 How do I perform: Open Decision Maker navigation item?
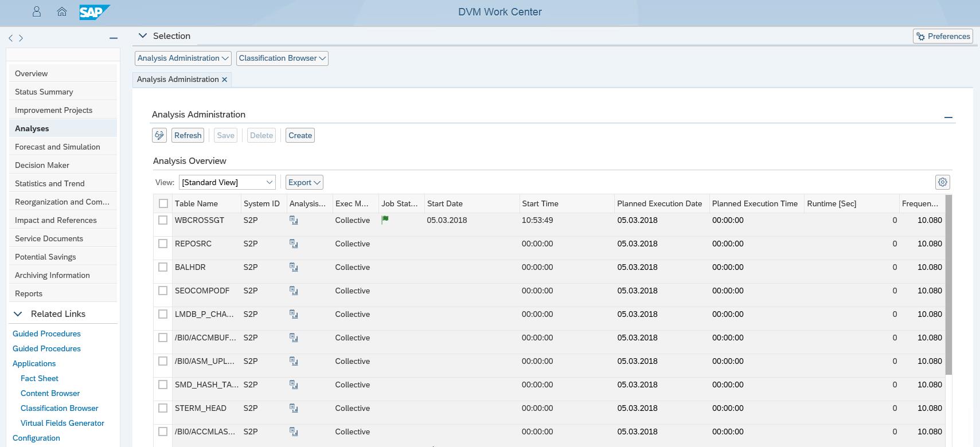pos(63,165)
